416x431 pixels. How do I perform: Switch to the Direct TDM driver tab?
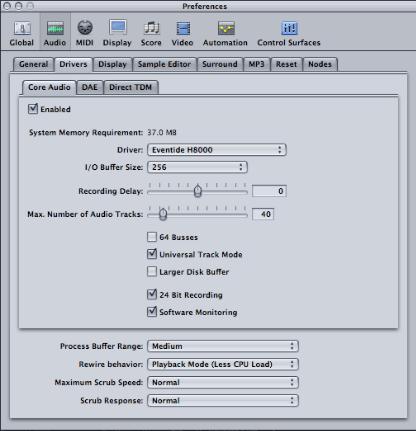pos(131,87)
